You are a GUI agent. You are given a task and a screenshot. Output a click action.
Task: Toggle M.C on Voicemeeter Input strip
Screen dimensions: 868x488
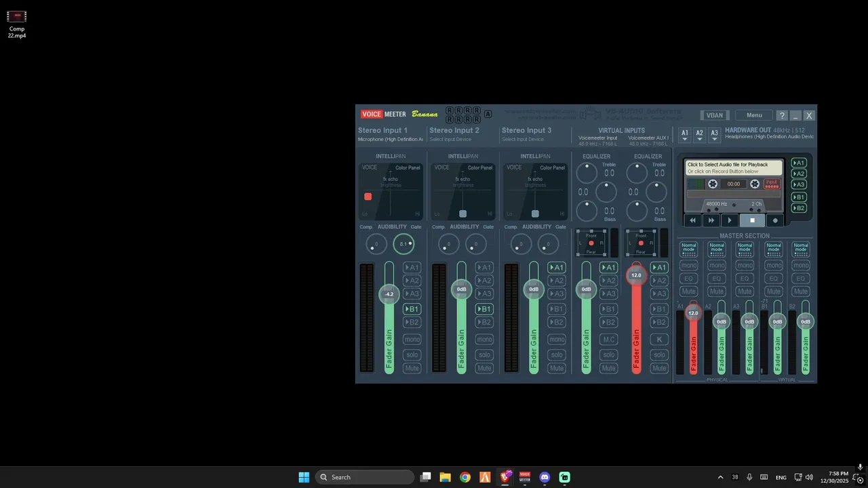coord(609,340)
